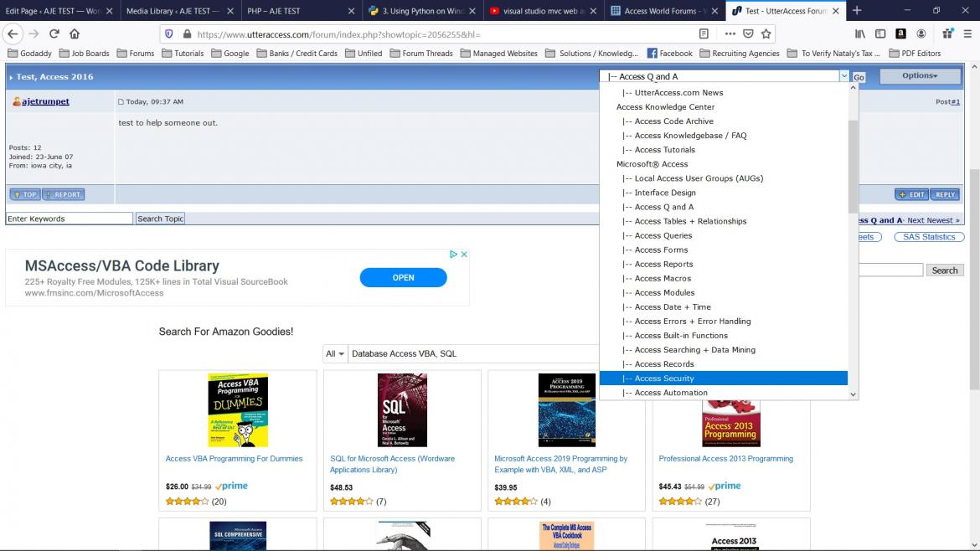Select Access Queries in forum list

click(723, 235)
